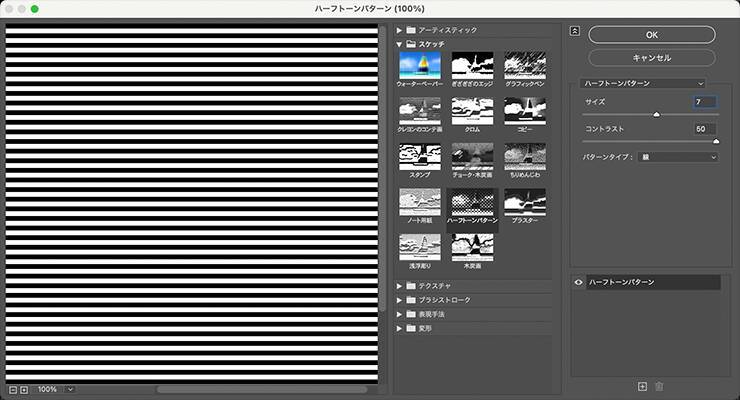Click the OK button
Screen dimensions: 740x400
coord(651,34)
